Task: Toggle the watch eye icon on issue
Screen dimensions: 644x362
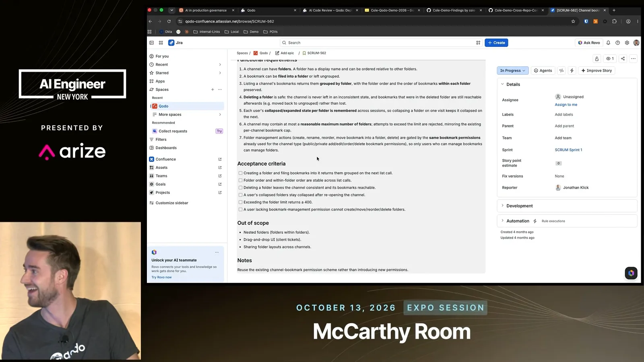Action: point(610,59)
